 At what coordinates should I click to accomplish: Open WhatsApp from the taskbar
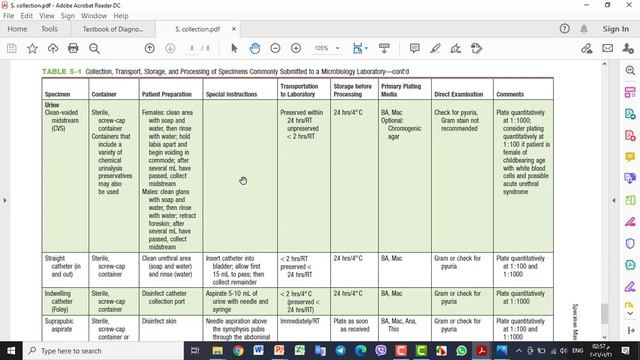[x=462, y=351]
